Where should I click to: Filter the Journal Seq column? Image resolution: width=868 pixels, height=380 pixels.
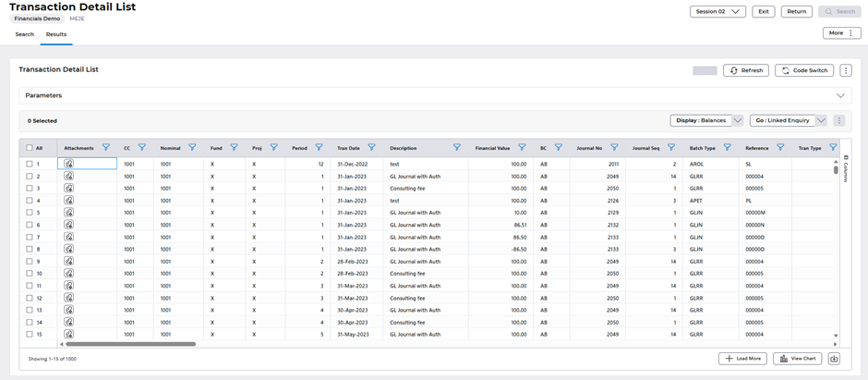[x=671, y=147]
